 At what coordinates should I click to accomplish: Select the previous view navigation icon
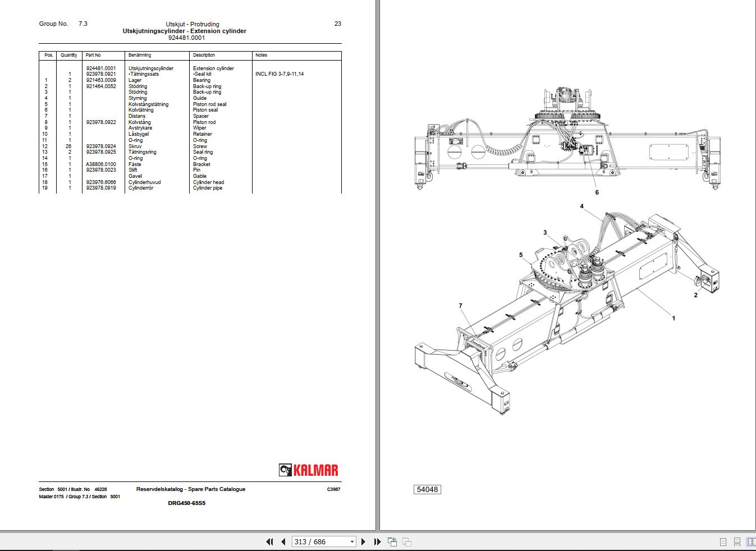(393, 541)
